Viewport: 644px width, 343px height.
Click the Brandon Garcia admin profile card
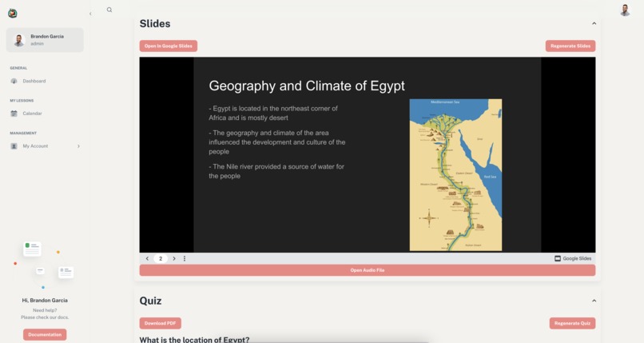pos(45,40)
